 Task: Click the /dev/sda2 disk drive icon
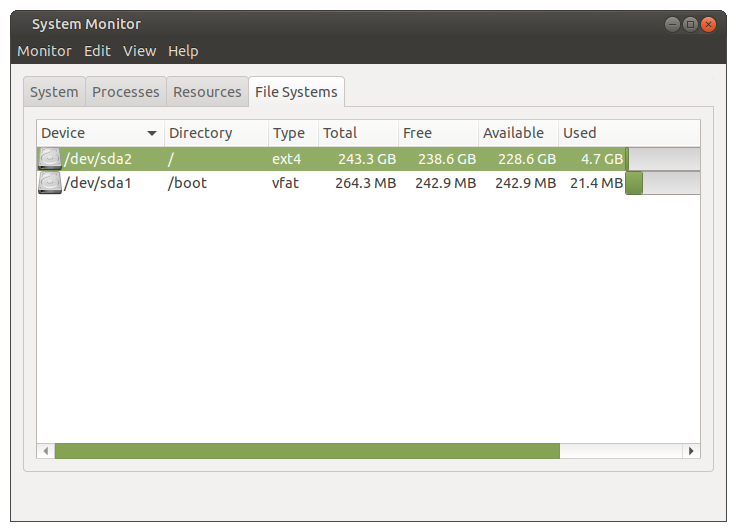(50, 158)
